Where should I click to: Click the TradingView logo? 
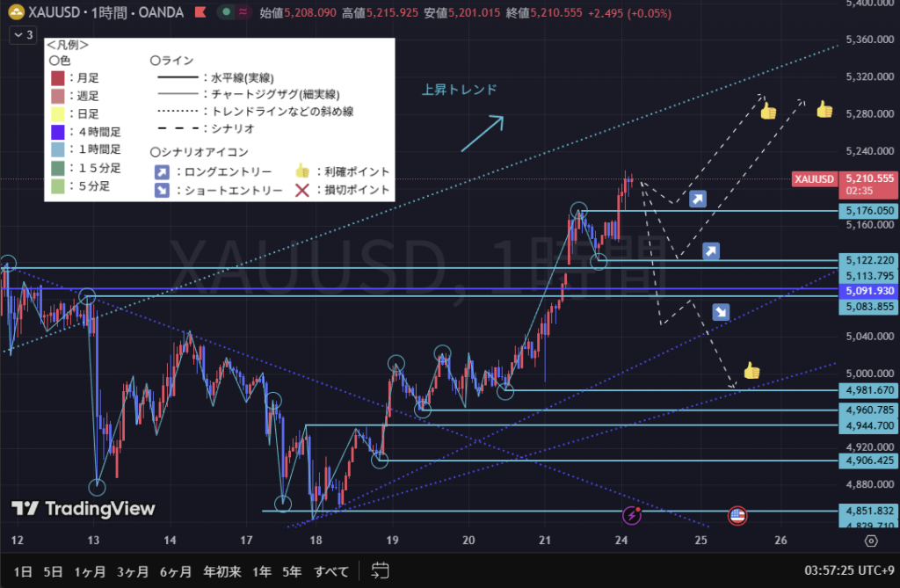point(83,509)
